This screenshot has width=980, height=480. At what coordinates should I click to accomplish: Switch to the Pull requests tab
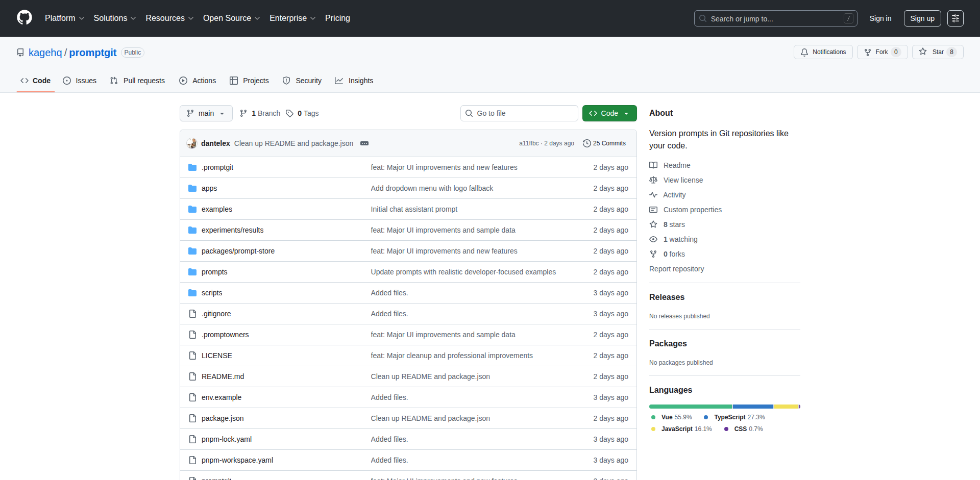[137, 81]
